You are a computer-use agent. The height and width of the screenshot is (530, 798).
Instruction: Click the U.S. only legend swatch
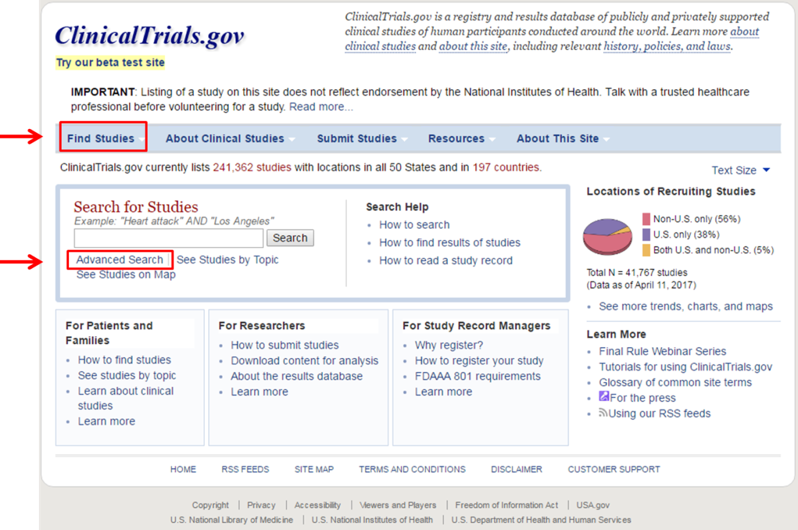(646, 235)
